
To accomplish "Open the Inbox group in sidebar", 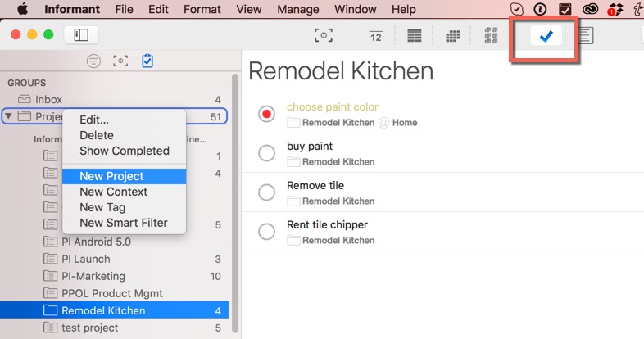I will [48, 99].
